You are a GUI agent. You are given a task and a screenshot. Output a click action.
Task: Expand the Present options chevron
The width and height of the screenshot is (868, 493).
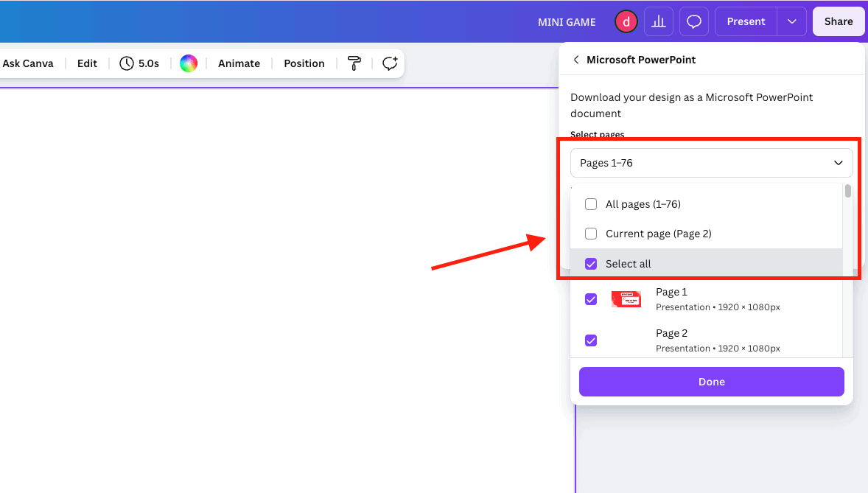791,21
